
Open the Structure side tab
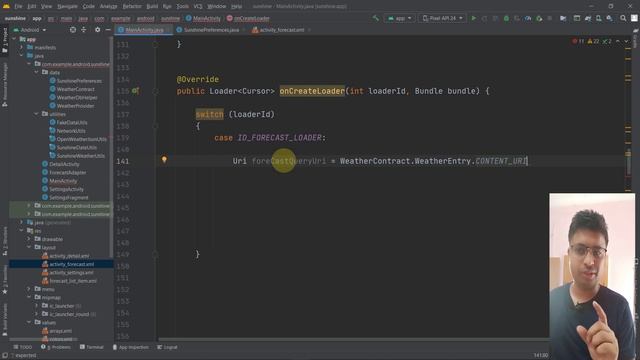tap(5, 241)
